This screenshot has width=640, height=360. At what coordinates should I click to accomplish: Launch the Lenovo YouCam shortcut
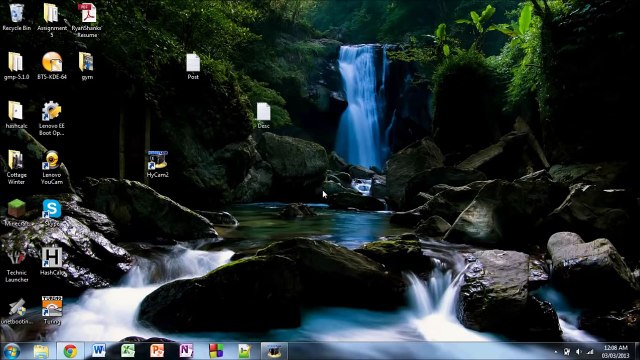click(x=52, y=167)
